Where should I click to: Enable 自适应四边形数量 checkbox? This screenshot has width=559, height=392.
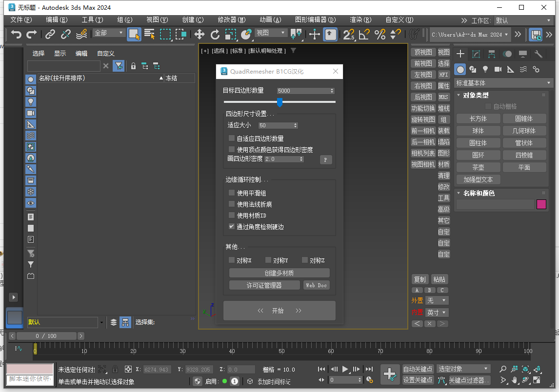click(x=232, y=138)
